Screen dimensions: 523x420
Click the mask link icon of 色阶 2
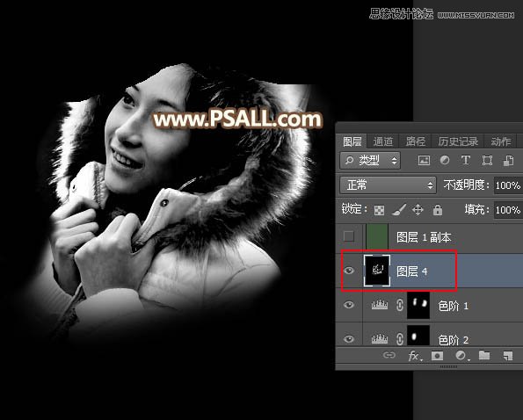coord(400,339)
